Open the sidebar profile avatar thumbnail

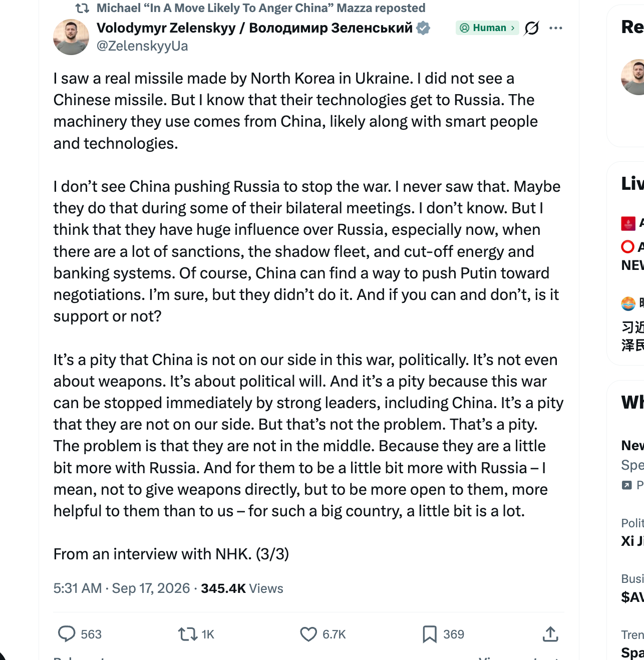(x=633, y=77)
